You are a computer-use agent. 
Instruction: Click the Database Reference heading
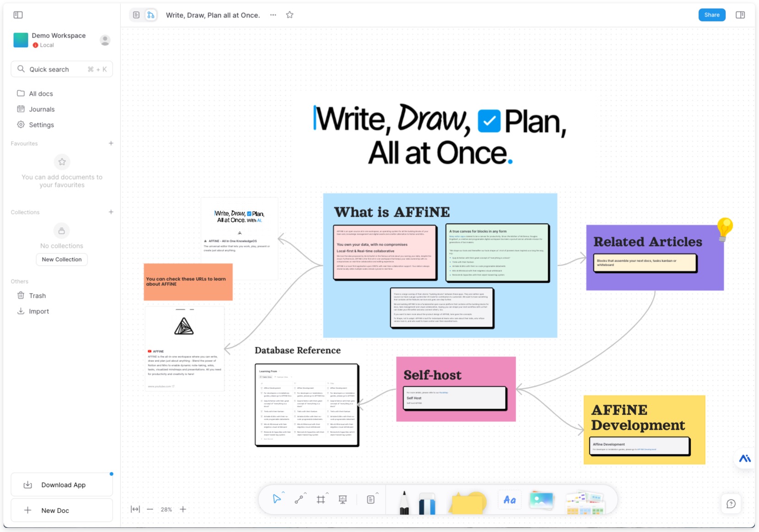coord(298,351)
